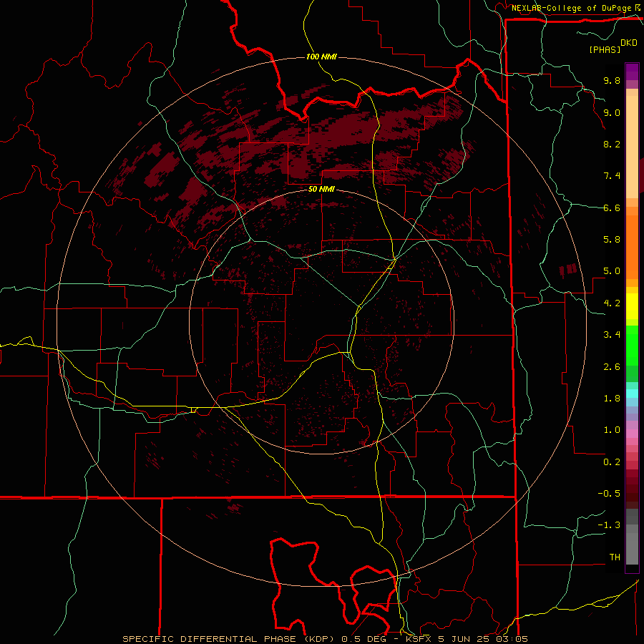Click the 9.8 value on the color scale
The image size is (644, 644).
[612, 80]
